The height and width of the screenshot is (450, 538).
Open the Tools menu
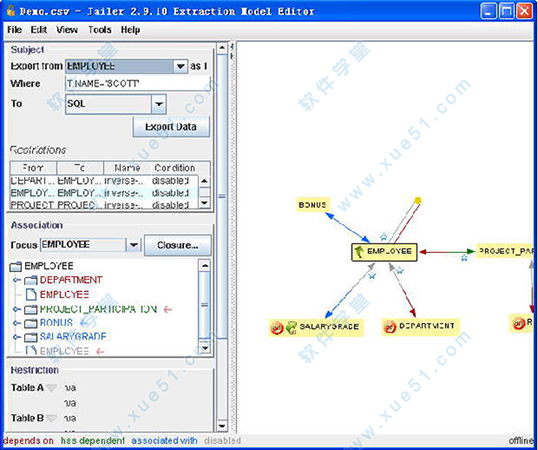(x=100, y=30)
